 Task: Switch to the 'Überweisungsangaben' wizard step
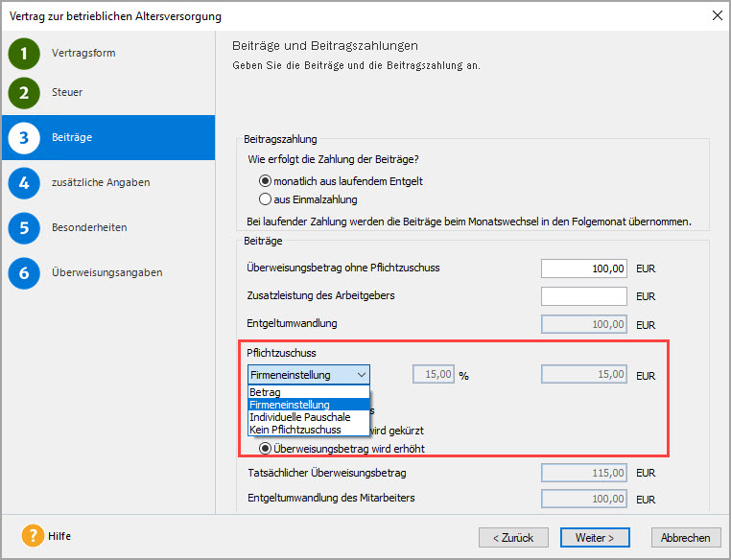tap(106, 272)
